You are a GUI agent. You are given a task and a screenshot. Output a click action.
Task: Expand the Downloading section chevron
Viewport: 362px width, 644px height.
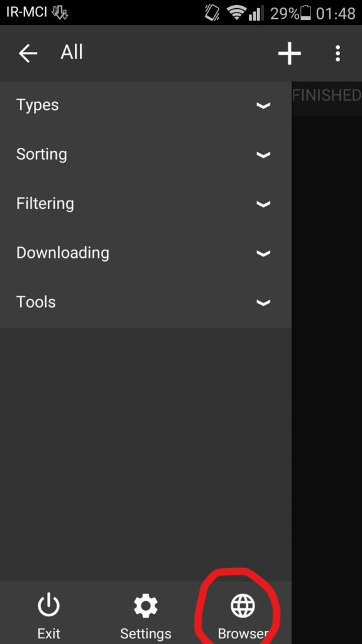[x=263, y=253]
